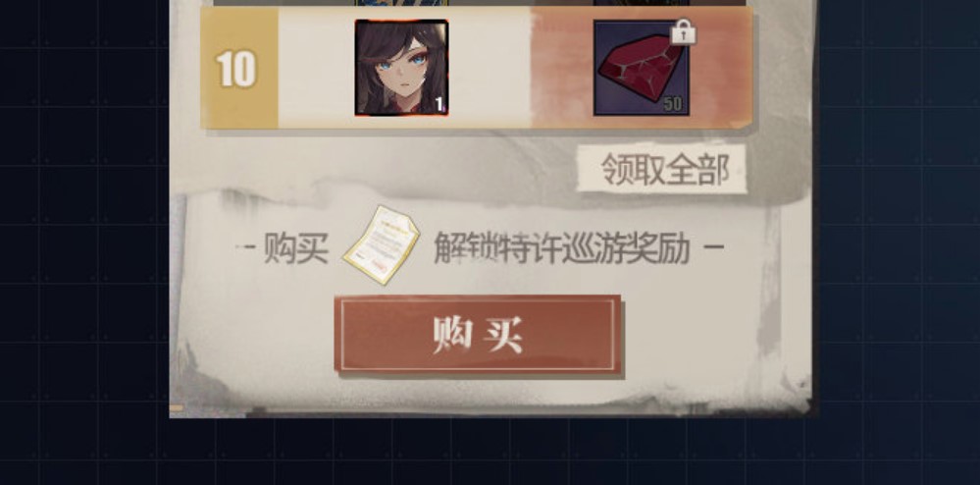Click the orange premium reward column area
The height and width of the screenshot is (485, 980).
642,68
